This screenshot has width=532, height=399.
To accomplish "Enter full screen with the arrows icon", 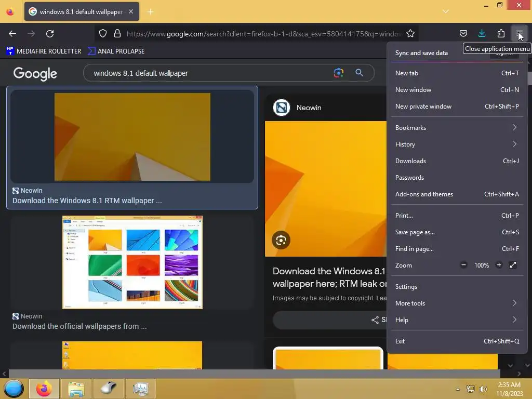I will point(513,265).
